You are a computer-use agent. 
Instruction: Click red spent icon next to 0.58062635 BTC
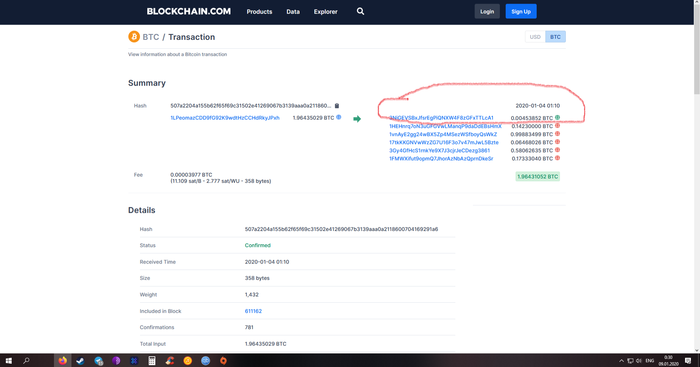557,150
